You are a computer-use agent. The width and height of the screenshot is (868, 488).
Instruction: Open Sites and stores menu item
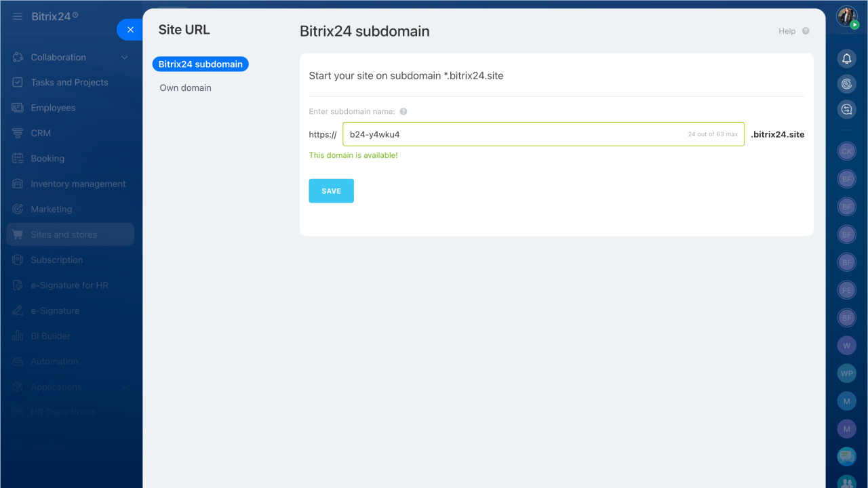(x=64, y=235)
